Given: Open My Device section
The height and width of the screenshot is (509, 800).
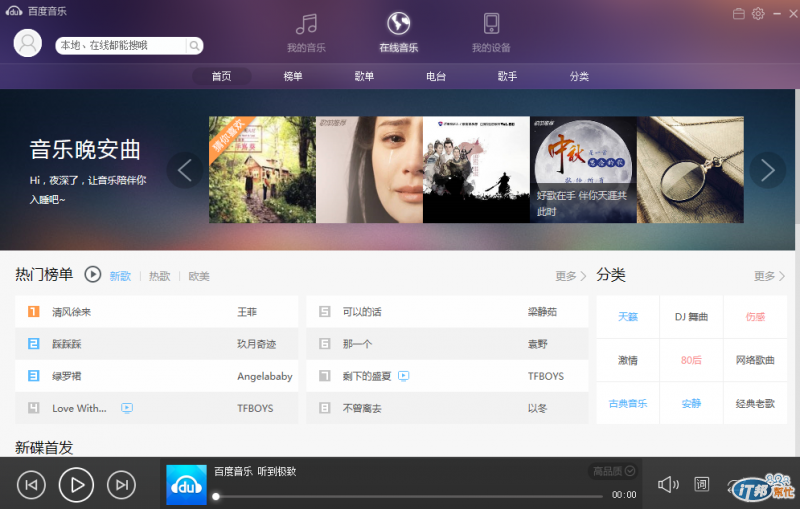Looking at the screenshot, I should pyautogui.click(x=491, y=33).
